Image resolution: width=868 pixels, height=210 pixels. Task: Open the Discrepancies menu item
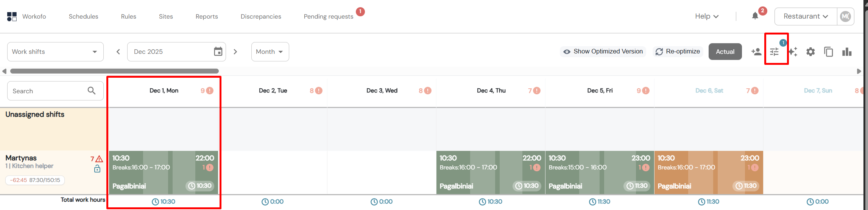[x=261, y=16]
